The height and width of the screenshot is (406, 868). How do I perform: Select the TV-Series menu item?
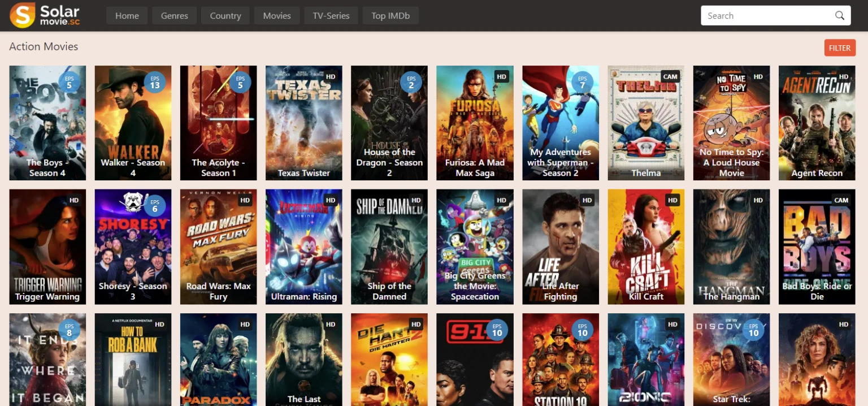(331, 16)
